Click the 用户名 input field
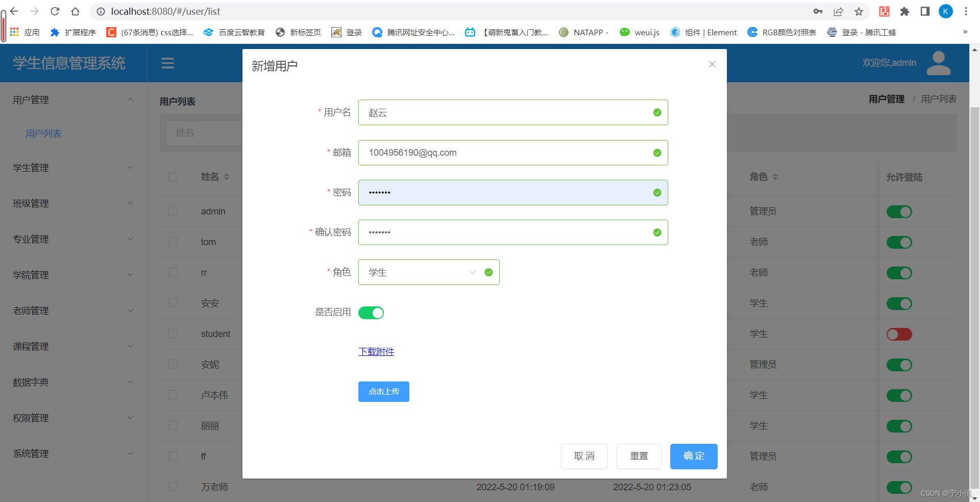 (x=513, y=112)
